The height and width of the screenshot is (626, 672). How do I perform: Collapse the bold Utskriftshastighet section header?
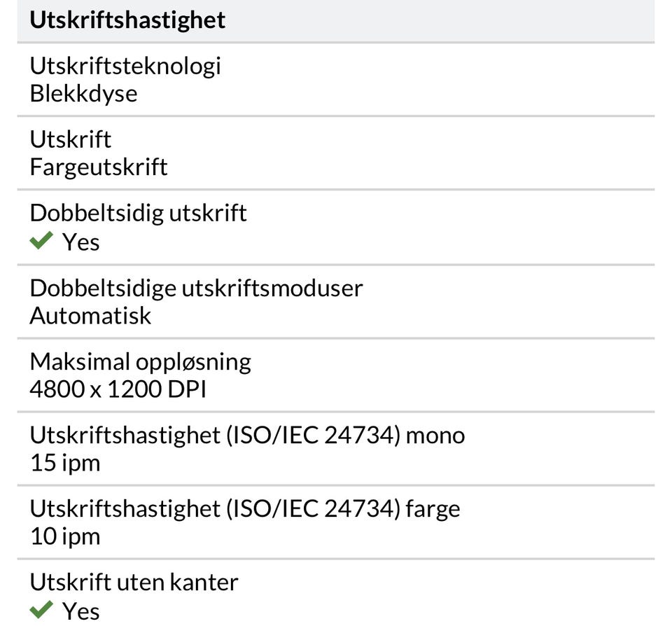(127, 20)
